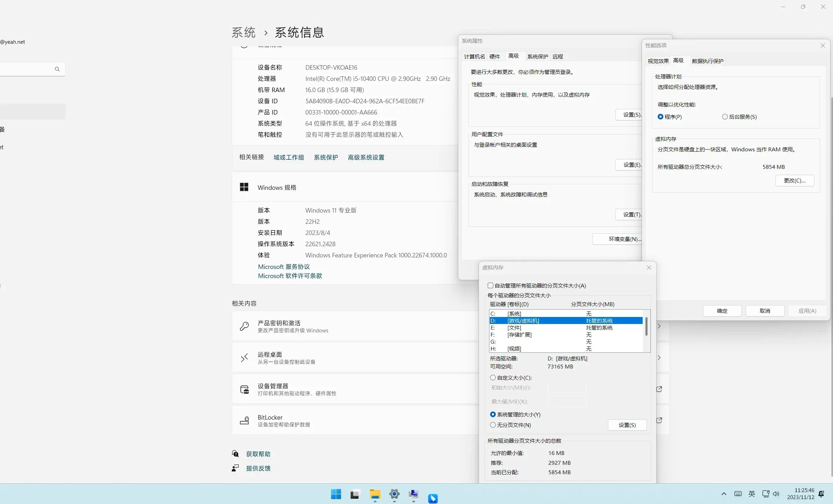This screenshot has width=833, height=504.
Task: Show hidden tray icons chevron
Action: coord(724,494)
